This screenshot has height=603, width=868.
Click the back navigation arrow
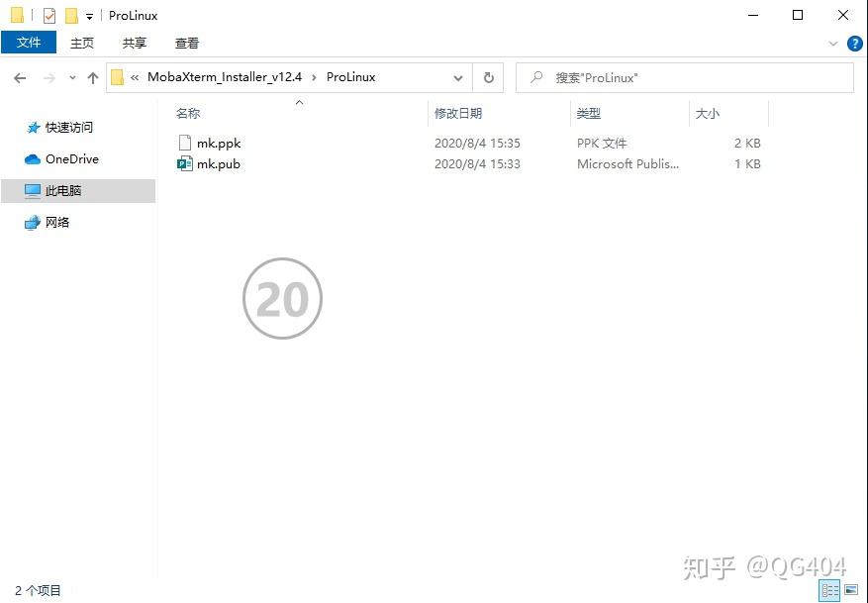tap(20, 78)
